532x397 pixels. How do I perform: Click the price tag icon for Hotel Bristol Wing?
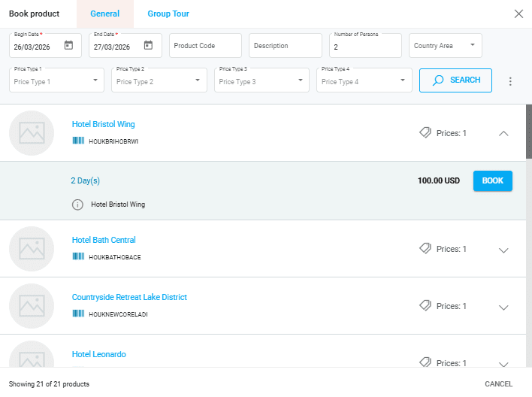pyautogui.click(x=425, y=133)
